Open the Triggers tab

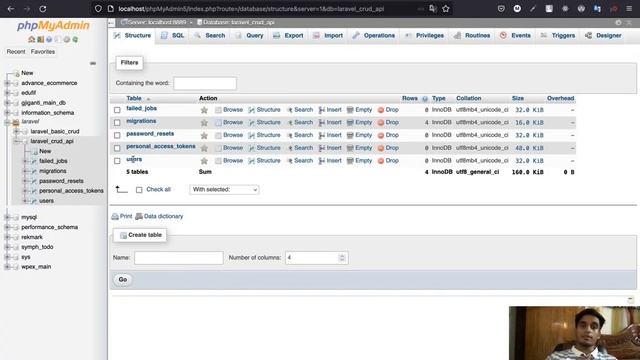[558, 36]
